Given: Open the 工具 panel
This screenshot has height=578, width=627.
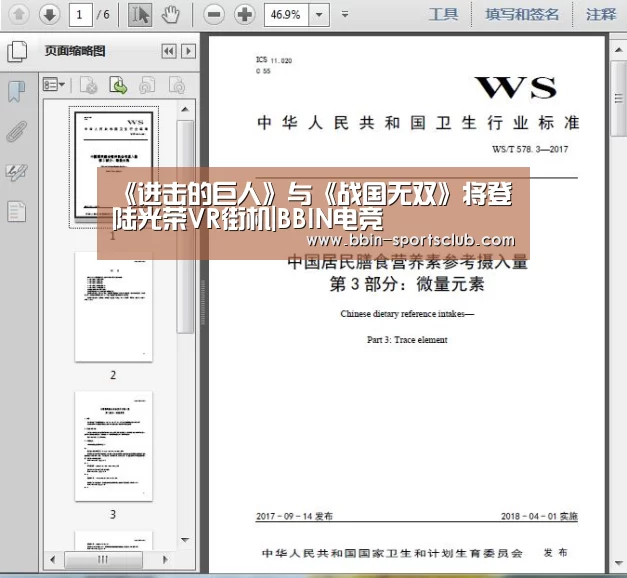Looking at the screenshot, I should coord(443,14).
